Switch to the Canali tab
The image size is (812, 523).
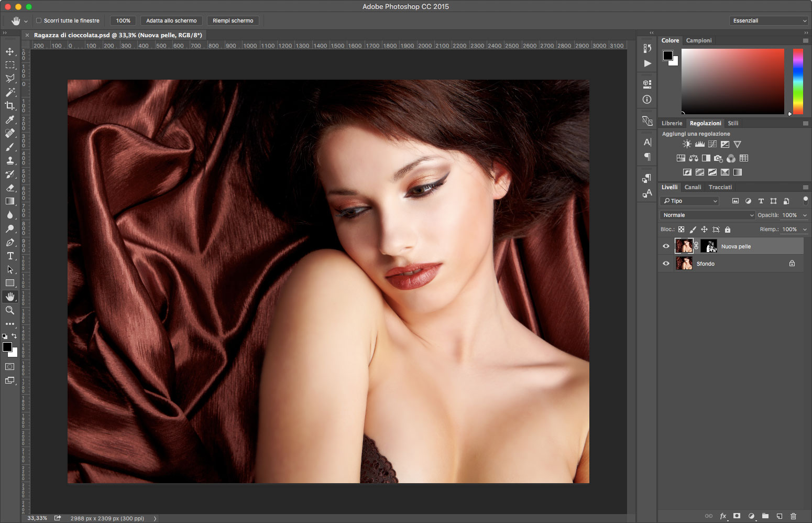tap(693, 187)
